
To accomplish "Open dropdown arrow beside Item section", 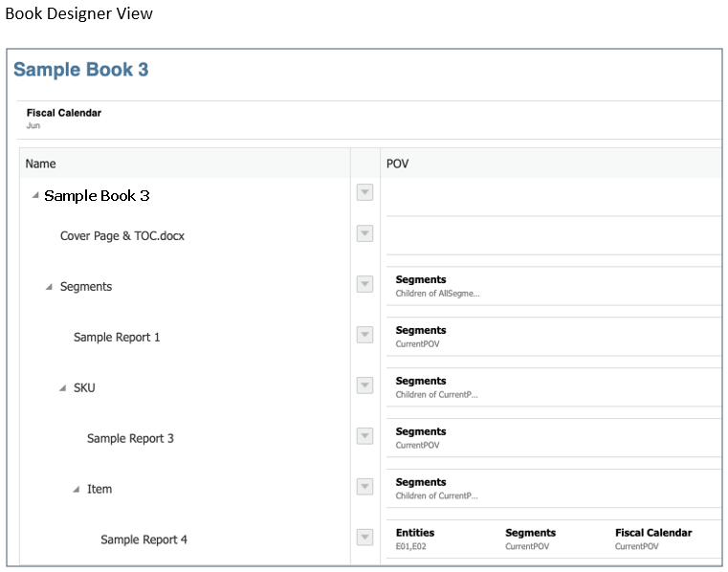I will tap(364, 488).
